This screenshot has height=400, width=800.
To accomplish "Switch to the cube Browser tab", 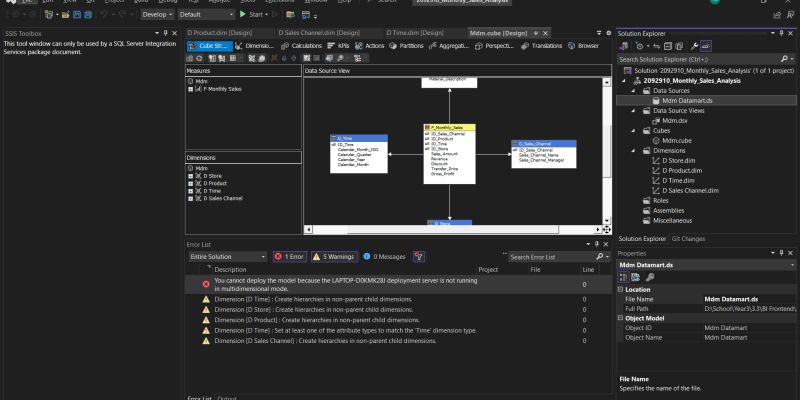I will click(583, 46).
